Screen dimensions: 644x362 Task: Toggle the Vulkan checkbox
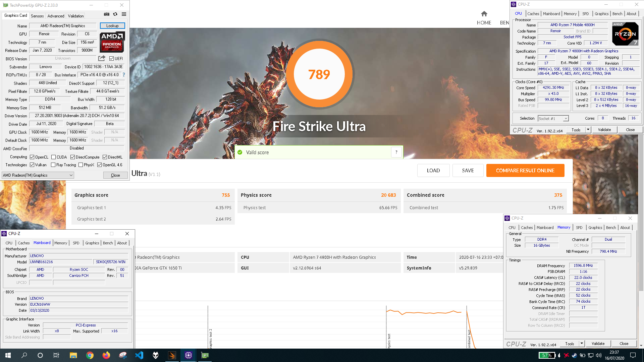point(32,165)
